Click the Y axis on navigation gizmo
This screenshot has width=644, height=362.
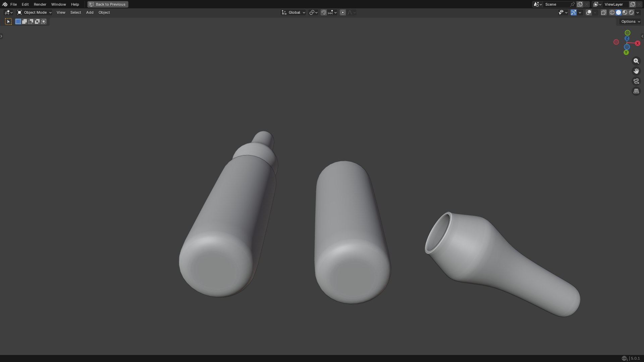click(x=626, y=53)
